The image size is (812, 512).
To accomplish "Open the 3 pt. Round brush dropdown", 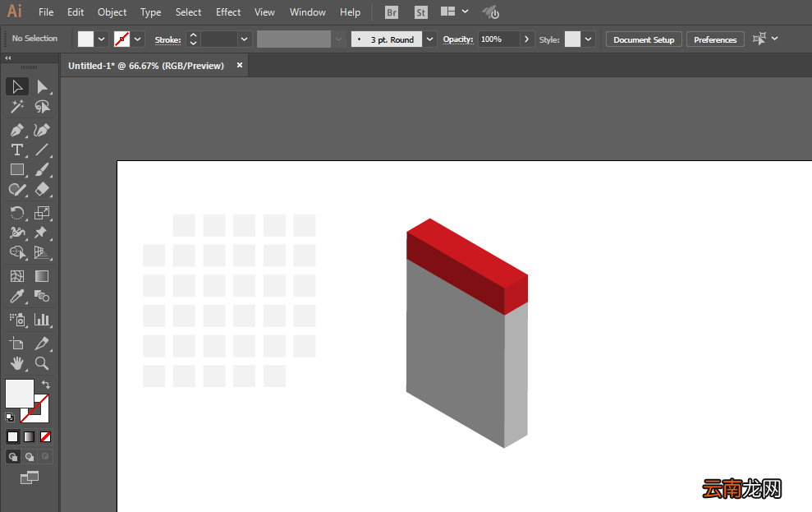I will (x=430, y=39).
